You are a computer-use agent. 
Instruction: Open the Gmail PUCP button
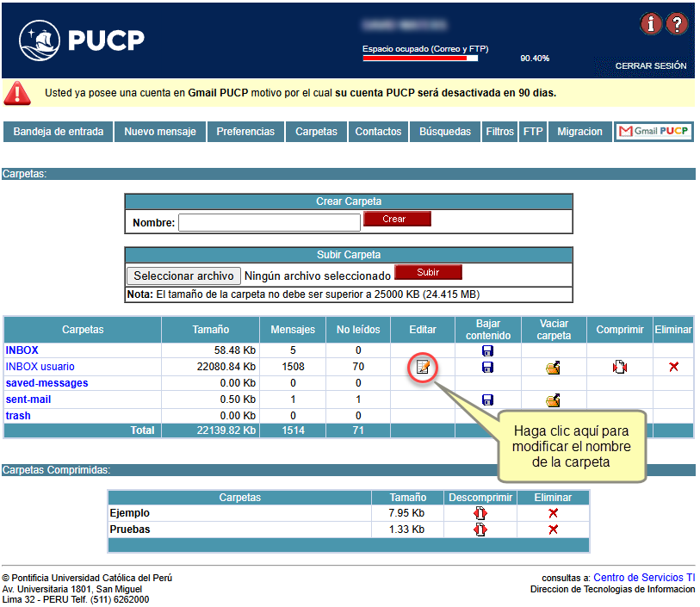(654, 132)
